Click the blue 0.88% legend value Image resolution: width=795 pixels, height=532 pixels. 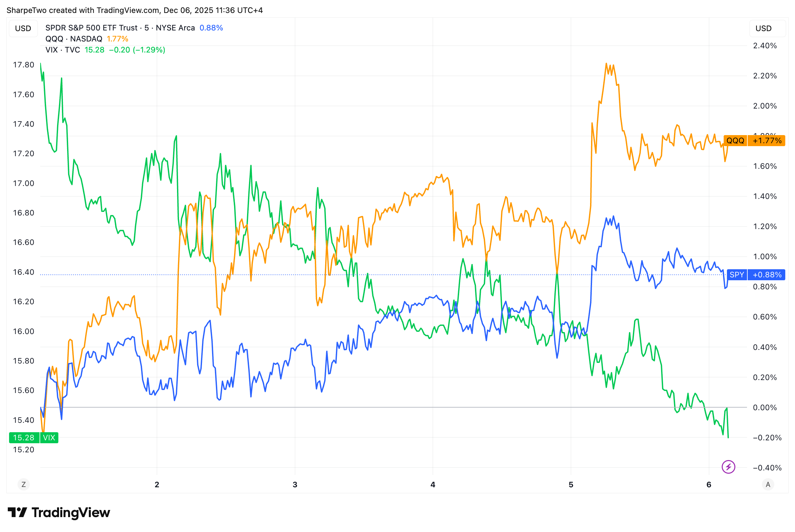pyautogui.click(x=211, y=28)
